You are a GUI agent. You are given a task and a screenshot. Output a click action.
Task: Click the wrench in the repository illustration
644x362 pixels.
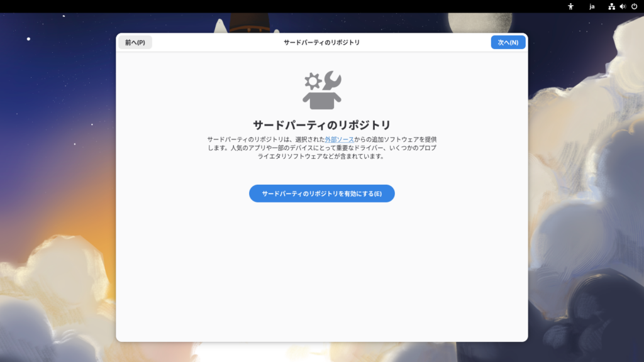331,80
